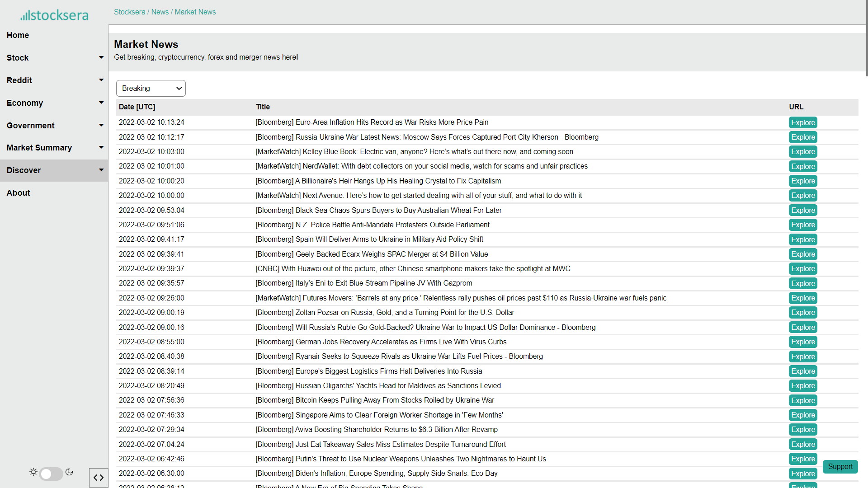This screenshot has width=868, height=488.
Task: Expand the Reddit sidebar menu arrow
Action: click(x=101, y=80)
